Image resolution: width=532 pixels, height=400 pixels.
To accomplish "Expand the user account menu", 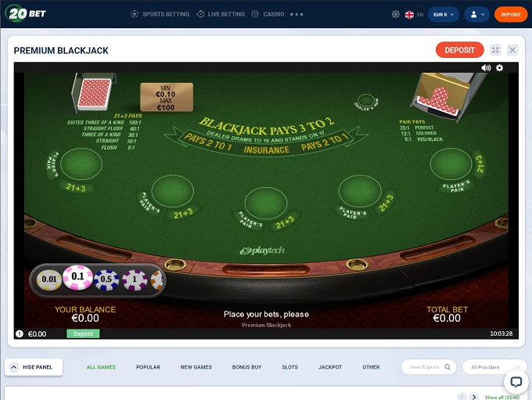I will (477, 15).
